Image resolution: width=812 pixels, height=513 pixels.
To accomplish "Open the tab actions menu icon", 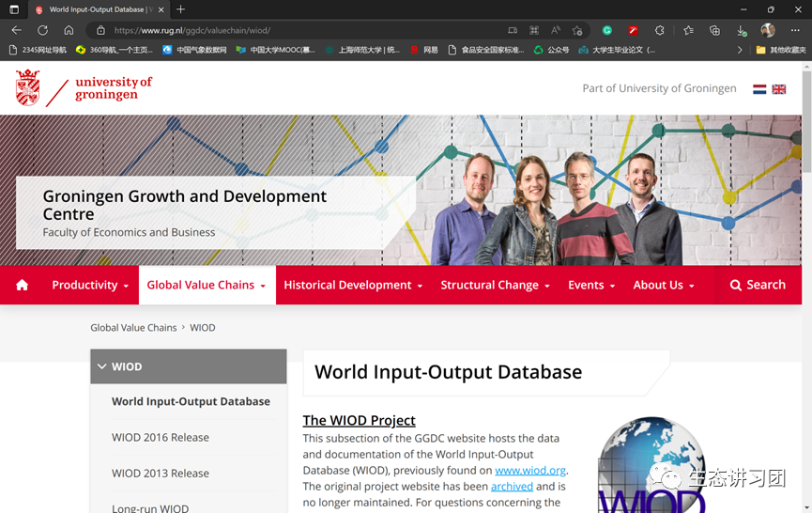I will click(14, 9).
